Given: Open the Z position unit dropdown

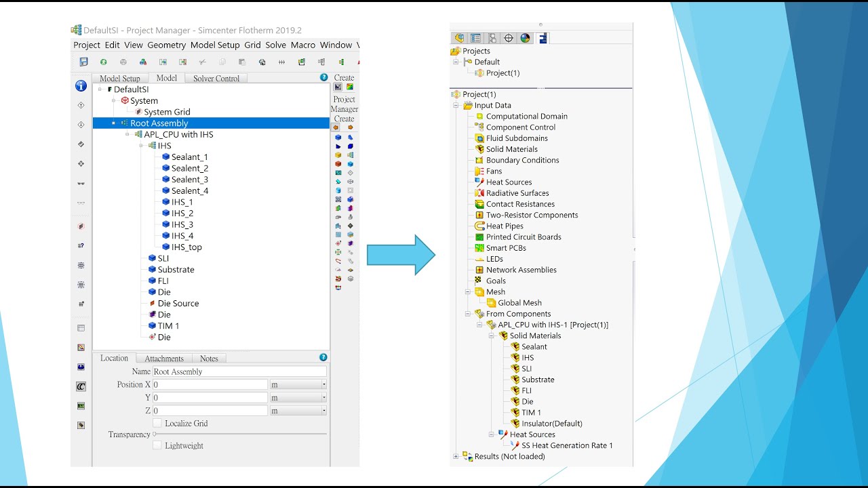Looking at the screenshot, I should click(x=298, y=410).
